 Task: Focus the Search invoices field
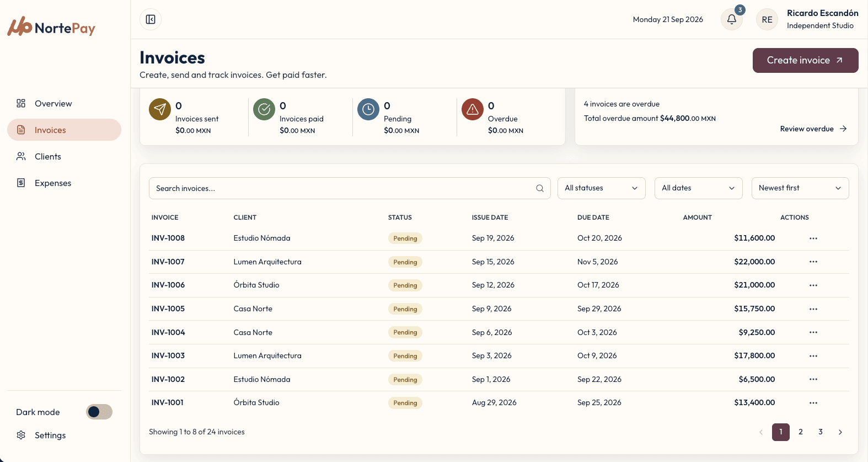[350, 188]
